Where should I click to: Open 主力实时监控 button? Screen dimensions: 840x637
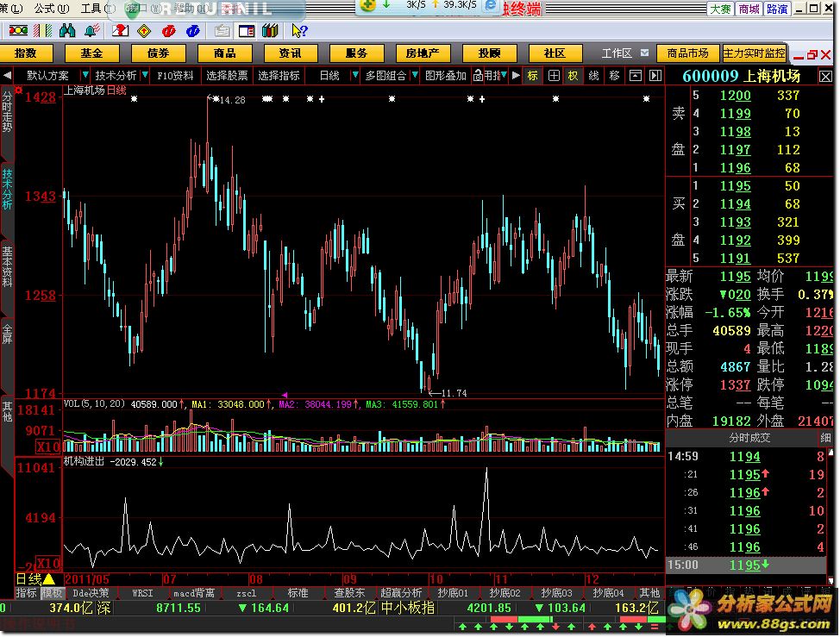coord(755,53)
